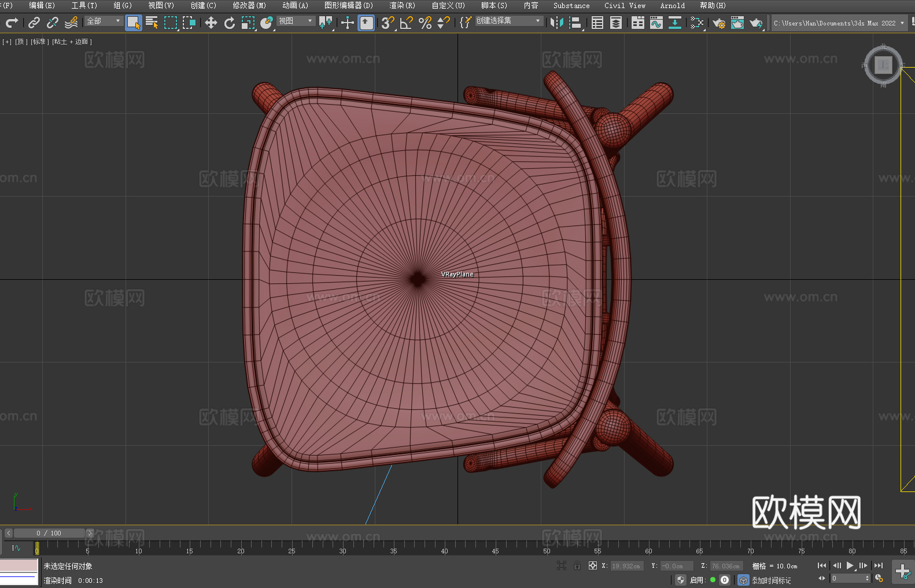Select the Unlink selection tool
This screenshot has height=588, width=915.
click(x=53, y=23)
